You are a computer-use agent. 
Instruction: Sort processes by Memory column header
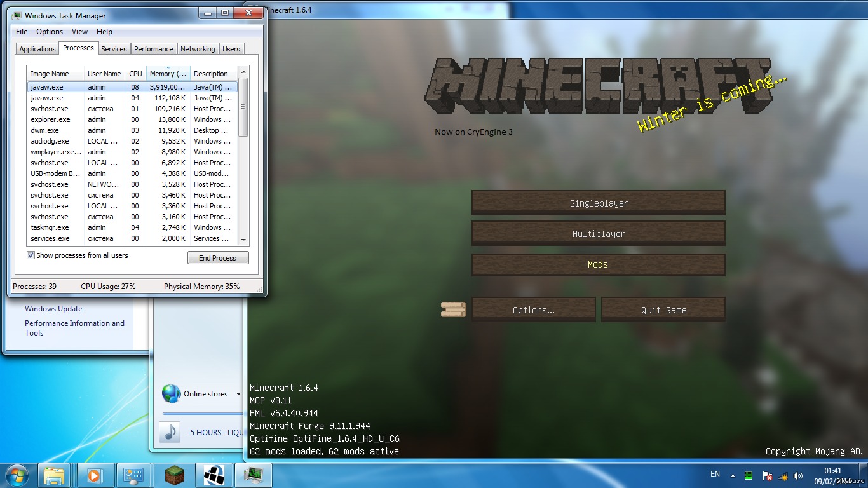click(168, 74)
